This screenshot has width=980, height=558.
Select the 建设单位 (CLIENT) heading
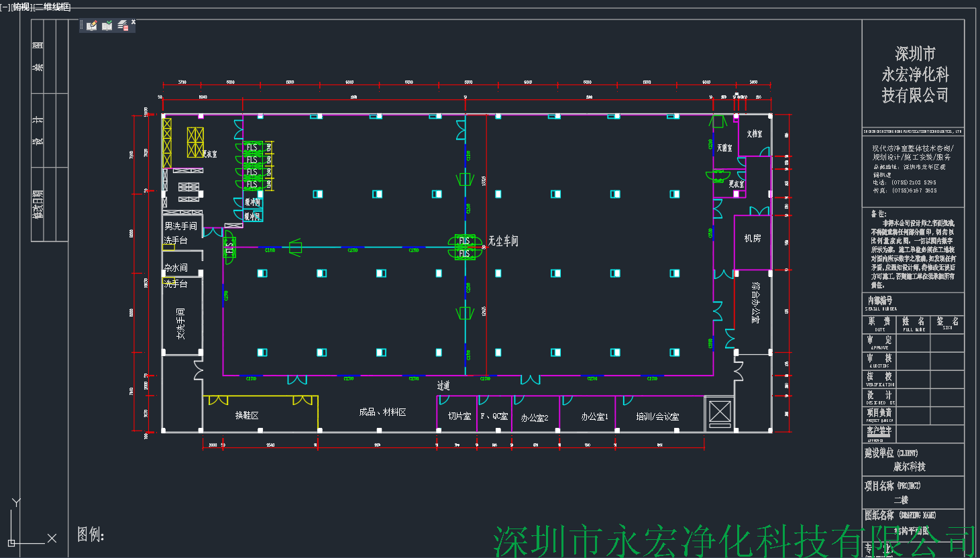click(x=891, y=453)
